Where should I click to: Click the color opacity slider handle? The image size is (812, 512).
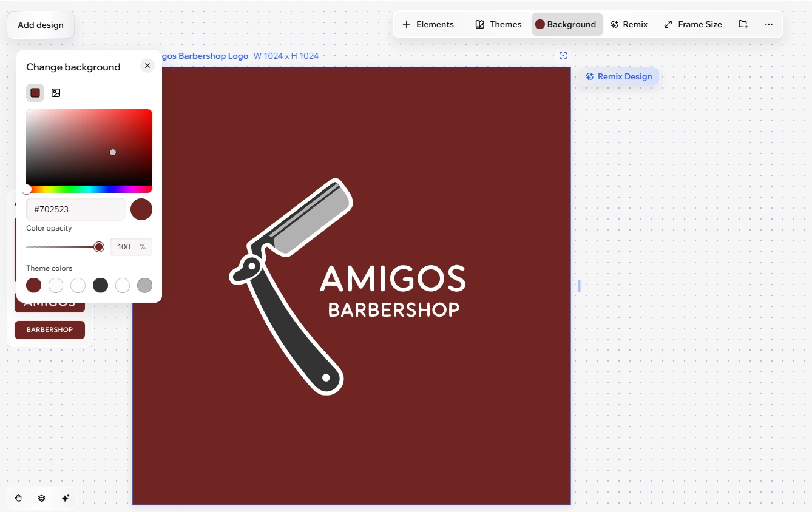[x=99, y=247]
